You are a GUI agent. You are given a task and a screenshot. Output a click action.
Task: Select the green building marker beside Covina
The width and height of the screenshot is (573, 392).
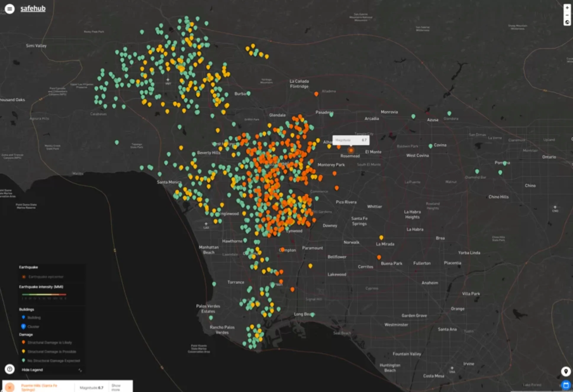click(x=430, y=146)
